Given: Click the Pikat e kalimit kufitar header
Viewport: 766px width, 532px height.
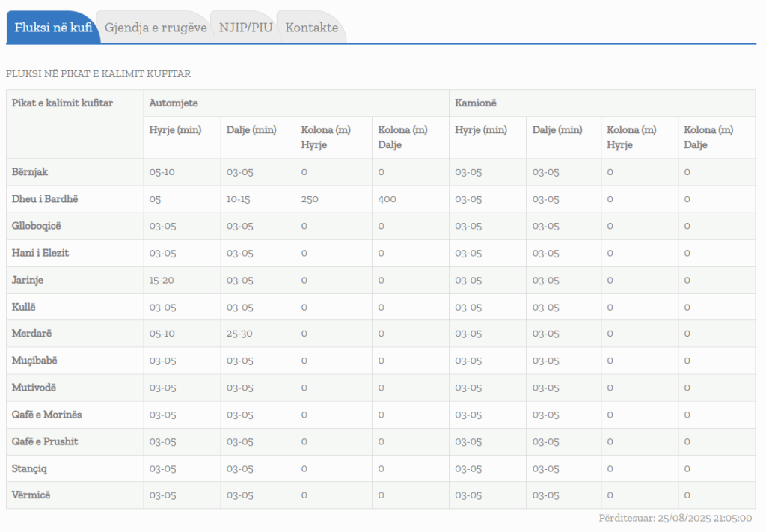Looking at the screenshot, I should click(x=62, y=103).
